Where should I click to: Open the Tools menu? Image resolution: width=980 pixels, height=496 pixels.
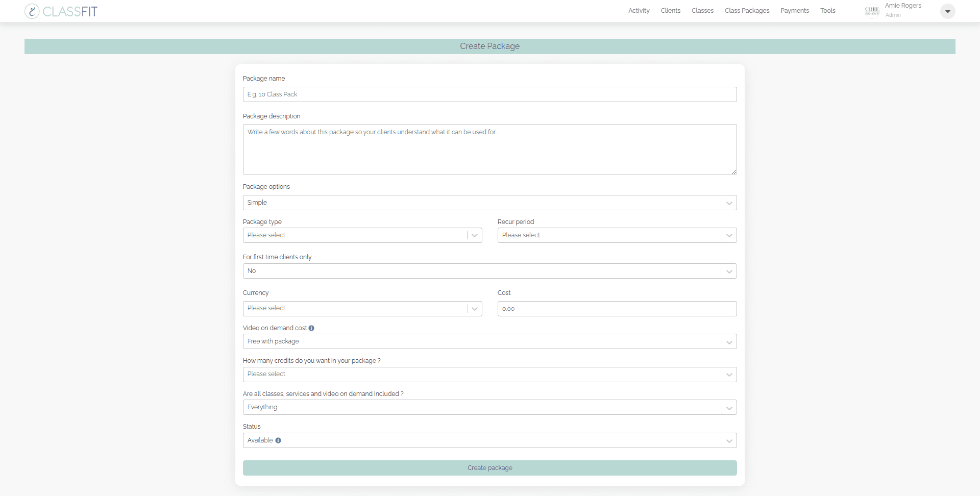pyautogui.click(x=827, y=11)
